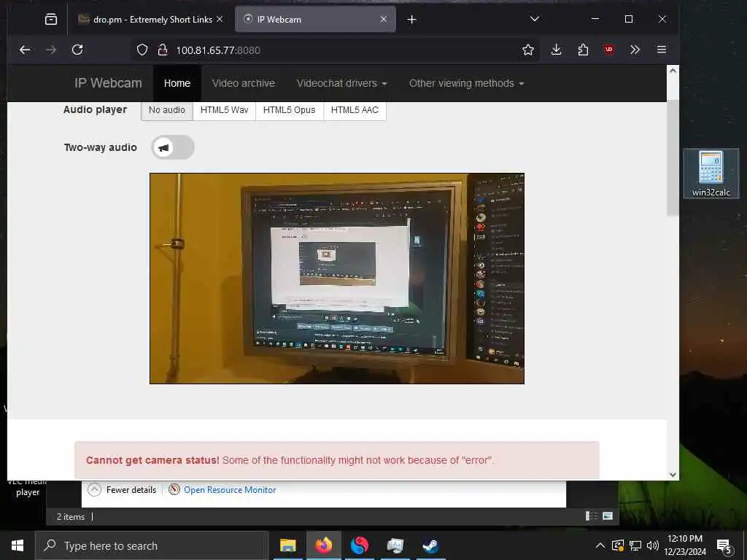Go back in Firefox browser
This screenshot has width=747, height=560.
(x=25, y=50)
